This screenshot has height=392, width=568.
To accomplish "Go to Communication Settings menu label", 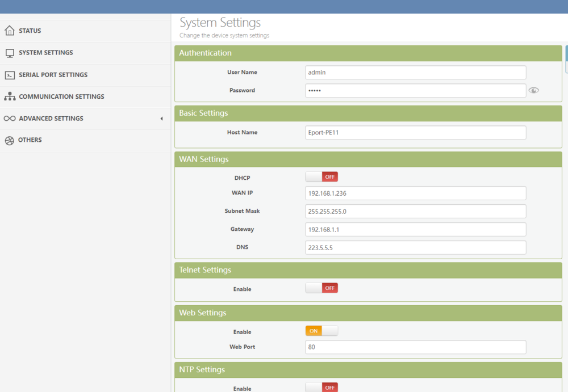I will point(61,96).
